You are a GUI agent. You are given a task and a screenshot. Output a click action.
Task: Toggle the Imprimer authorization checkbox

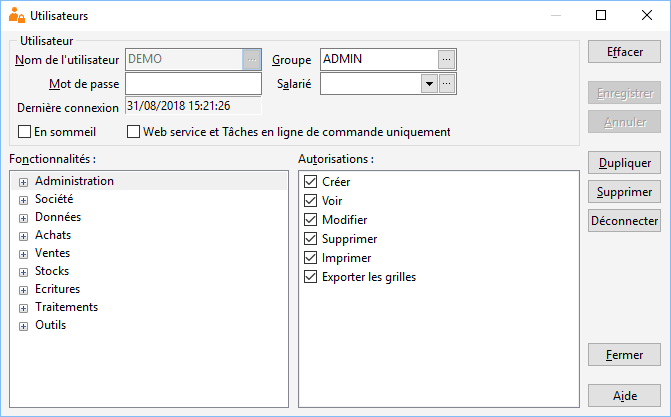310,258
